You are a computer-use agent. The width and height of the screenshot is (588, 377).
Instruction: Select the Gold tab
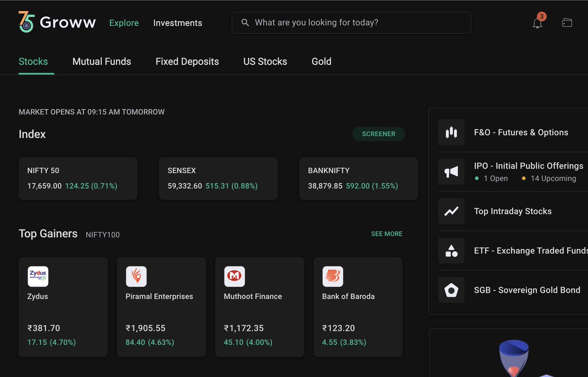321,61
